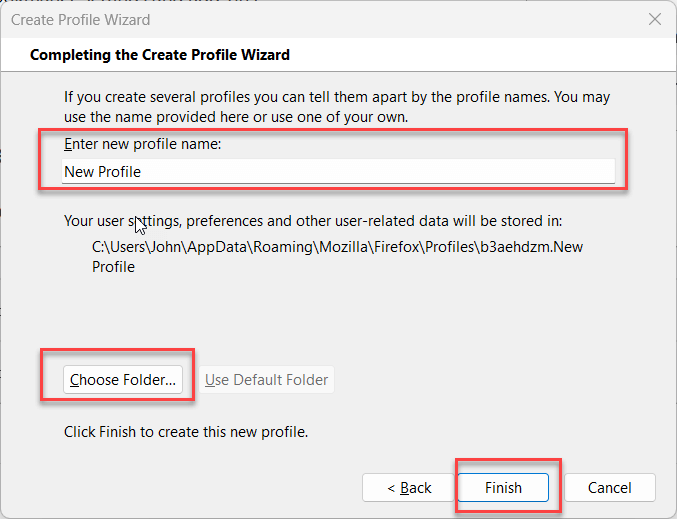Click the "Enter new profile name" label
Screen dimensions: 677x519
pyautogui.click(x=142, y=144)
